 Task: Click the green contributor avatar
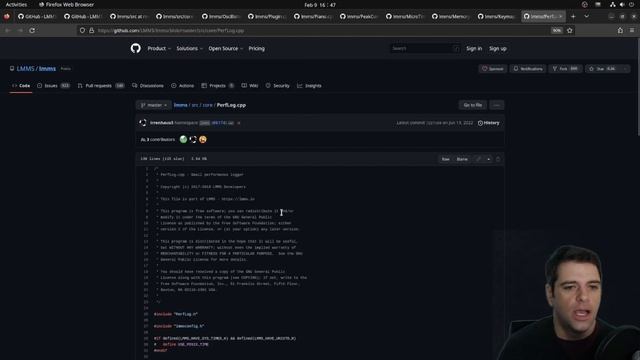[183, 139]
